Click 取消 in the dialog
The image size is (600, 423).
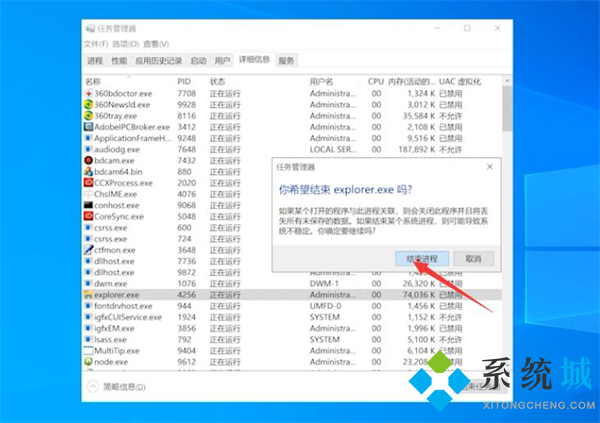(473, 259)
